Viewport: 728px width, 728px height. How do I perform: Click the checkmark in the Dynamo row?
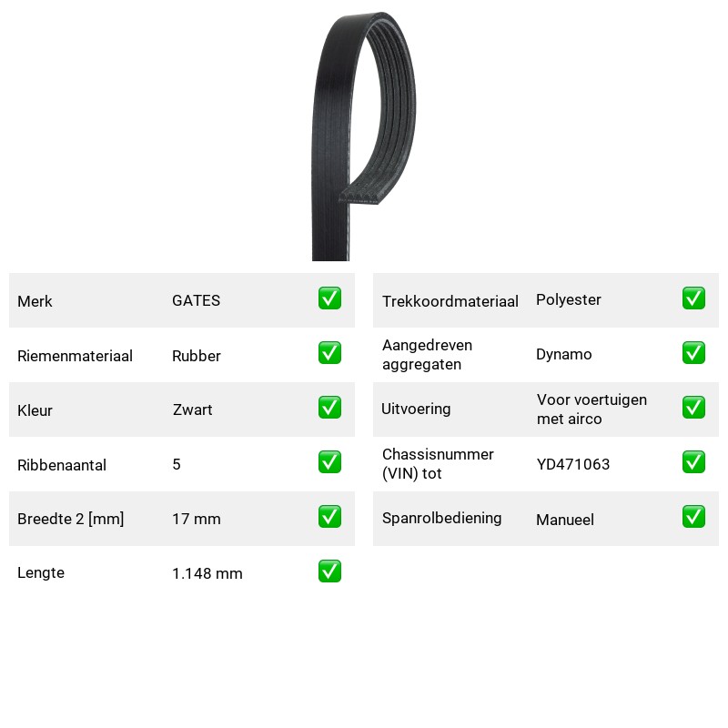click(693, 352)
